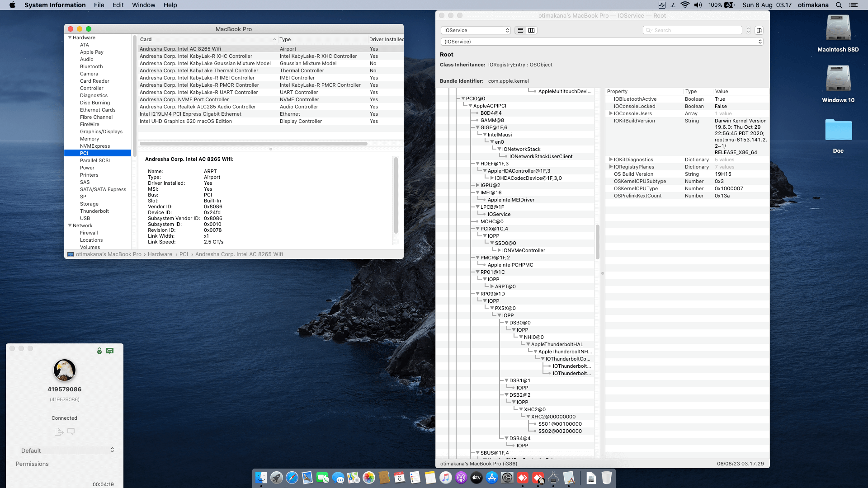
Task: Open Photos from the dock
Action: coord(369,478)
